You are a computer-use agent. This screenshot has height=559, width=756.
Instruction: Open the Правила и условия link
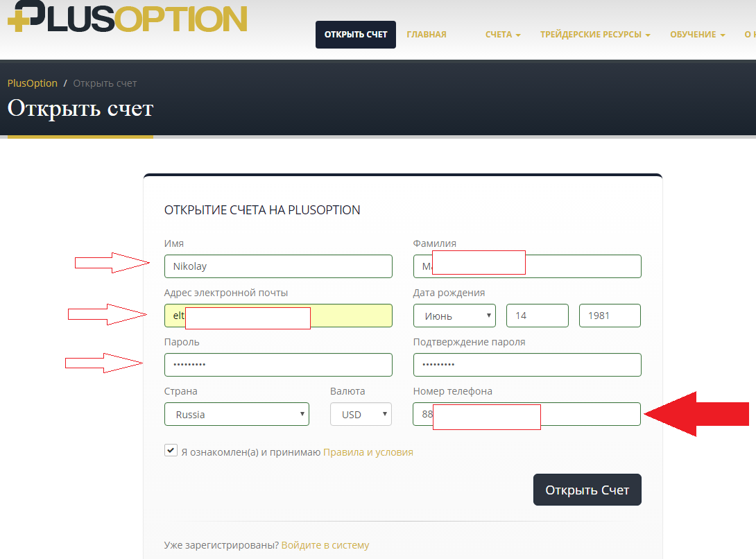pos(368,452)
